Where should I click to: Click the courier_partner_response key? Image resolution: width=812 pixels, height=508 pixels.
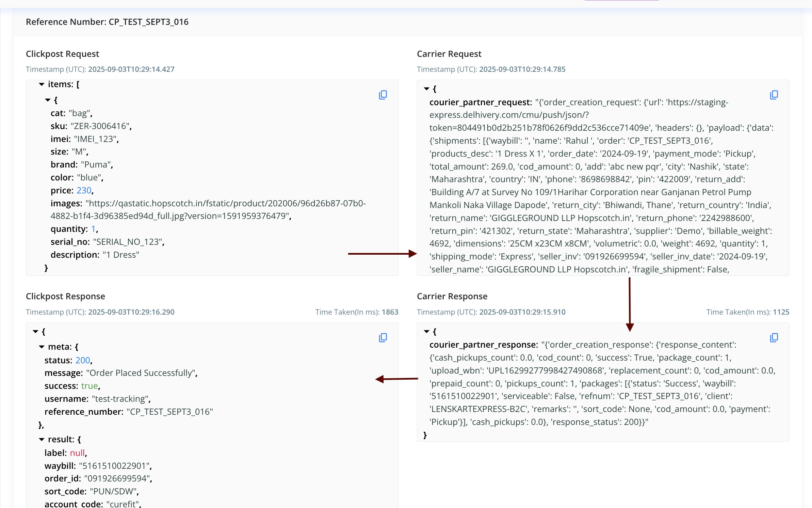[x=483, y=345]
